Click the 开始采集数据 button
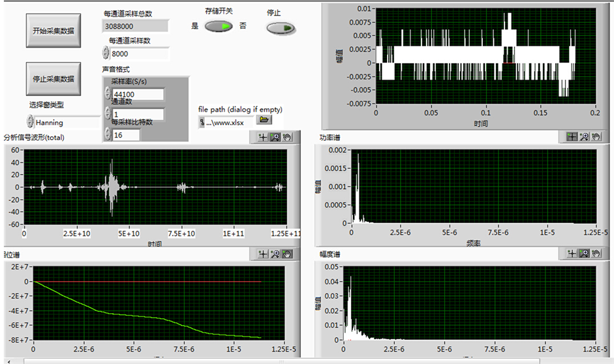This screenshot has height=364, width=614. pyautogui.click(x=53, y=31)
